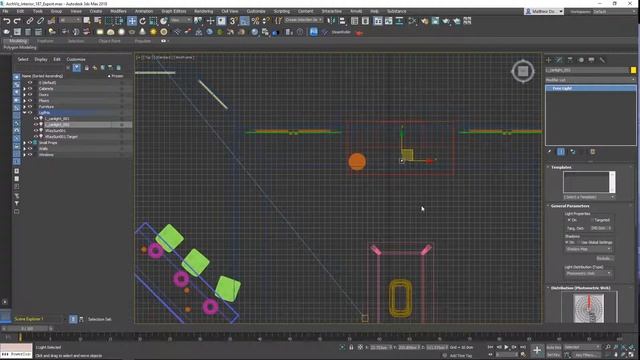Click the viewport ViewCube navigation widget
The height and width of the screenshot is (360, 640).
click(523, 71)
